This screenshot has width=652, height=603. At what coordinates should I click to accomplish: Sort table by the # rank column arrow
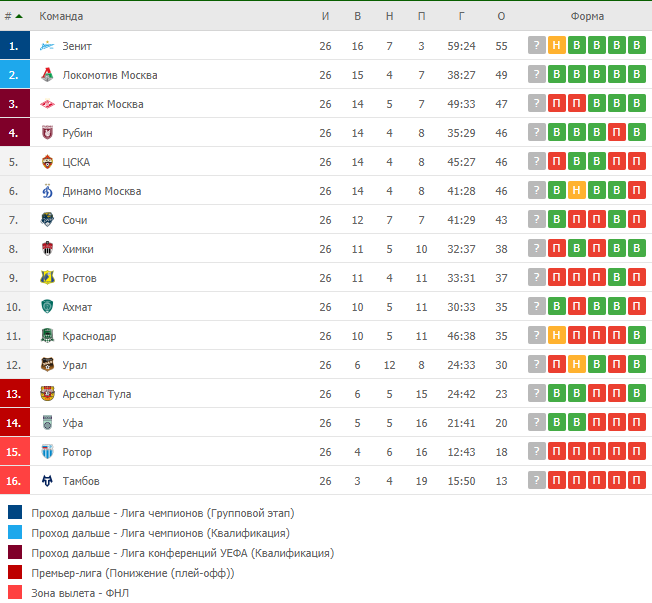pyautogui.click(x=19, y=16)
